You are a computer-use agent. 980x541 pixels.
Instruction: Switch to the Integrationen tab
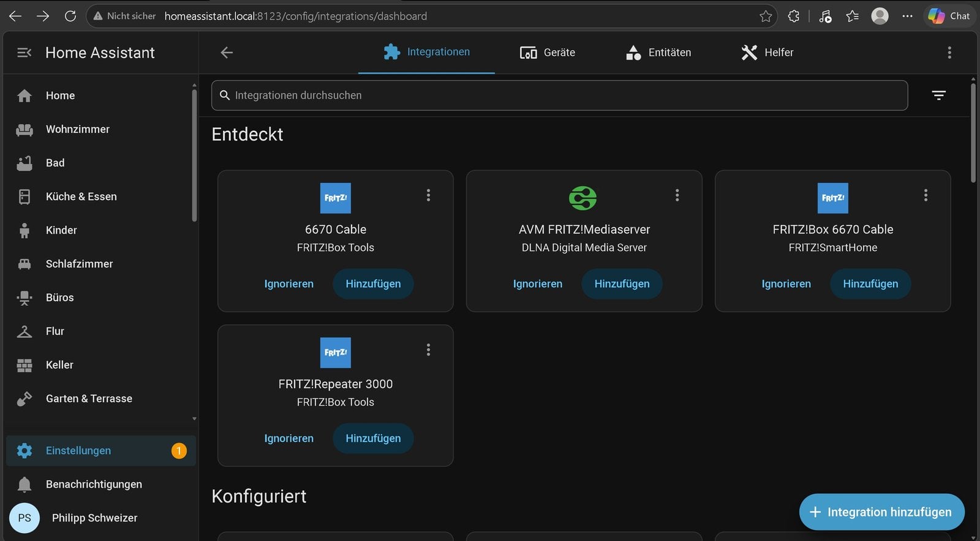(x=426, y=52)
